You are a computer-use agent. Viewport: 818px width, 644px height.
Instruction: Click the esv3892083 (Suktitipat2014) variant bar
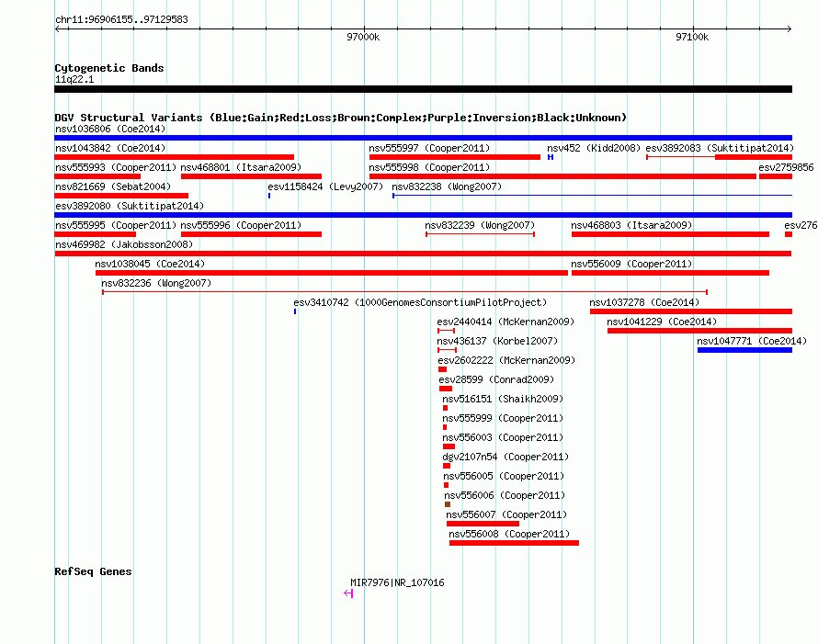coord(720,157)
